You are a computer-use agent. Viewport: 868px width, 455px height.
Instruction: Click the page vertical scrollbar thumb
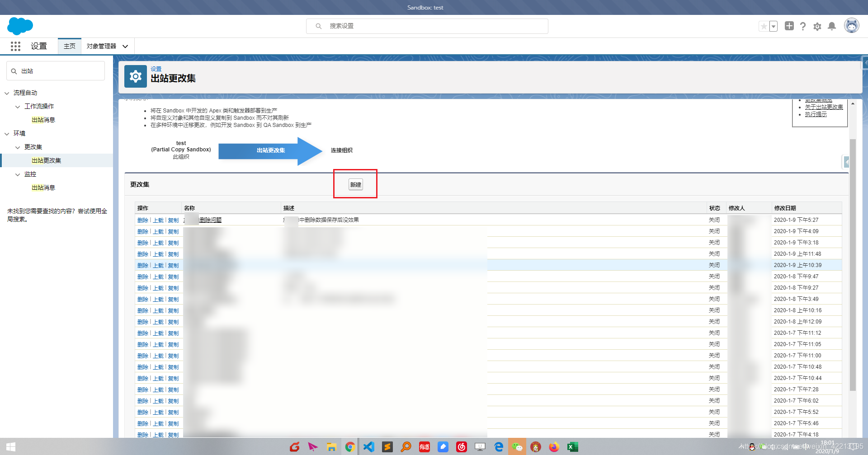click(853, 264)
